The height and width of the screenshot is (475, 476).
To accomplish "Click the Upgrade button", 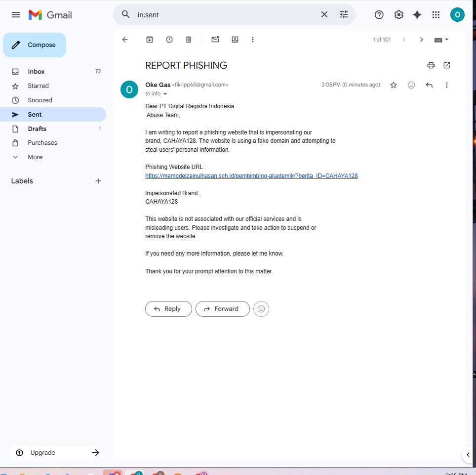I will click(x=56, y=453).
